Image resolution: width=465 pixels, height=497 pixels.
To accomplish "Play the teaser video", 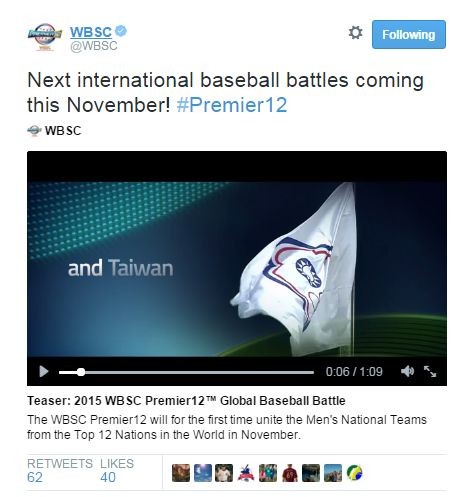I will (44, 371).
